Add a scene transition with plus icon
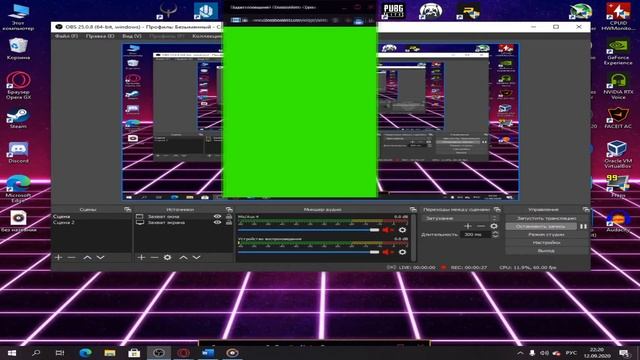The width and height of the screenshot is (640, 360). click(x=468, y=226)
